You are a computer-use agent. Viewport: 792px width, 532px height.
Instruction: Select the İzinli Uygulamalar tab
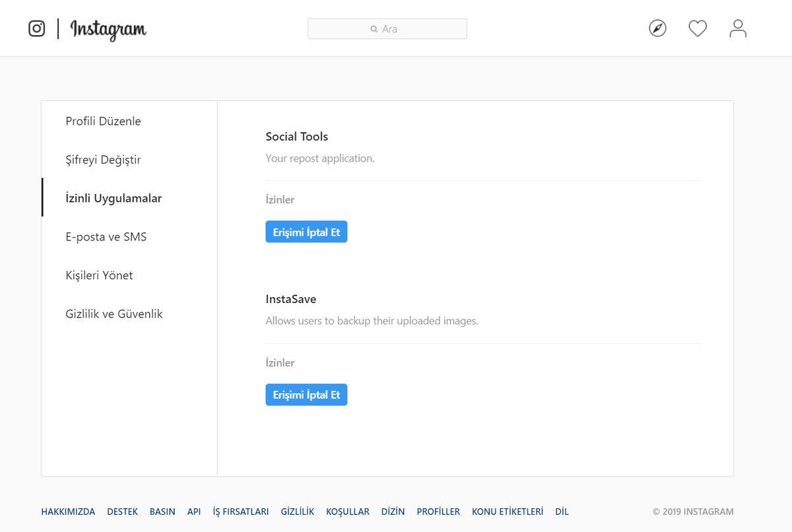click(x=113, y=198)
